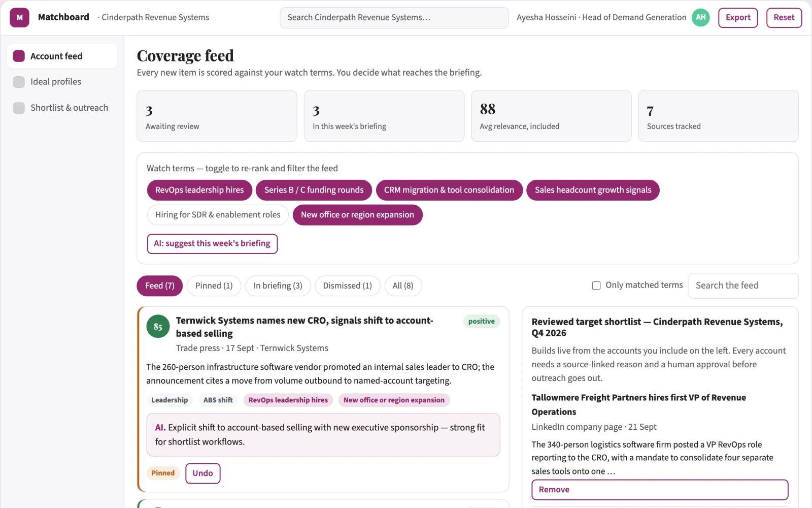Click the AI explanation note on Ternwick card
Image resolution: width=812 pixels, height=508 pixels.
(323, 435)
